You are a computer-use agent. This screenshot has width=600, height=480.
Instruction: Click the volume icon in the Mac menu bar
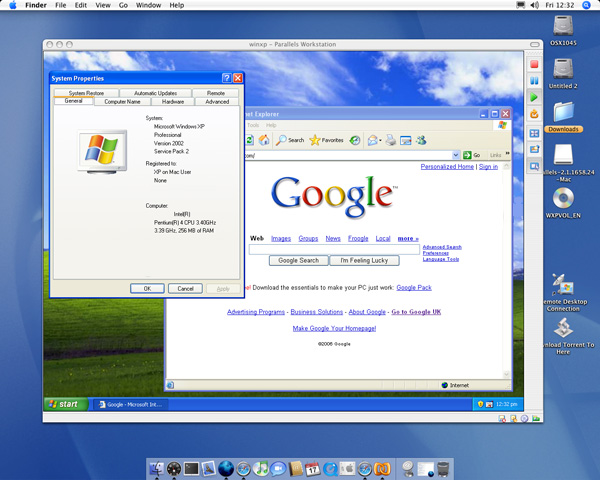click(x=535, y=5)
